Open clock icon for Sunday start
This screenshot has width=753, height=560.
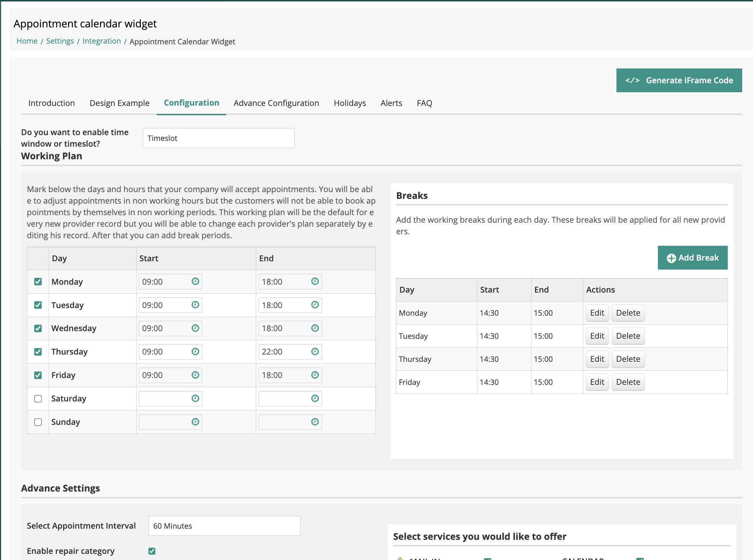tap(195, 422)
